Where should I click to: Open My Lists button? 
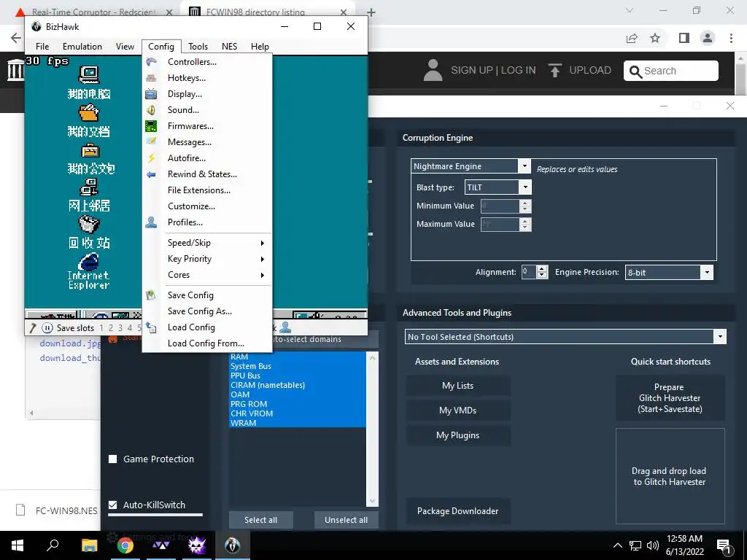pos(458,386)
